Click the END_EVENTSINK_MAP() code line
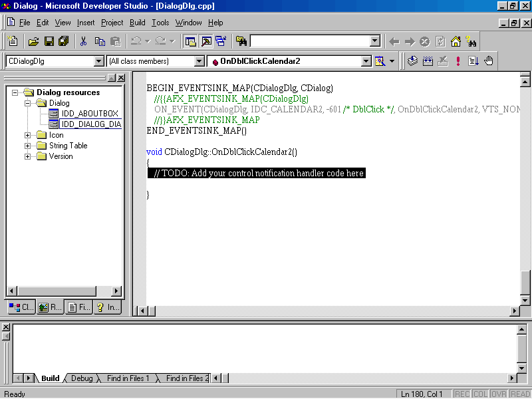Viewport: 532px width, 399px height. coord(197,130)
